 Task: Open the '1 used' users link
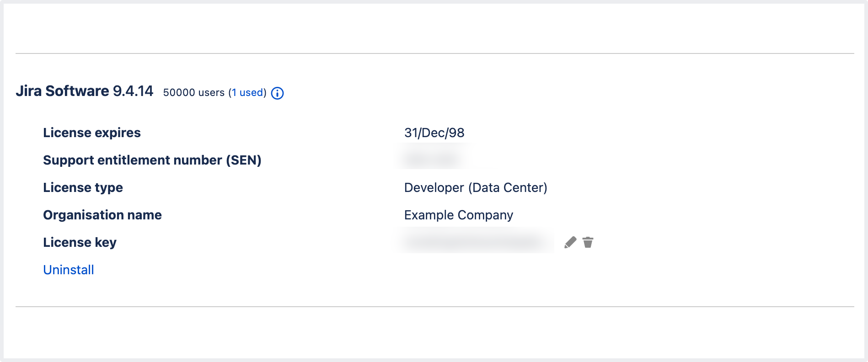click(x=248, y=93)
